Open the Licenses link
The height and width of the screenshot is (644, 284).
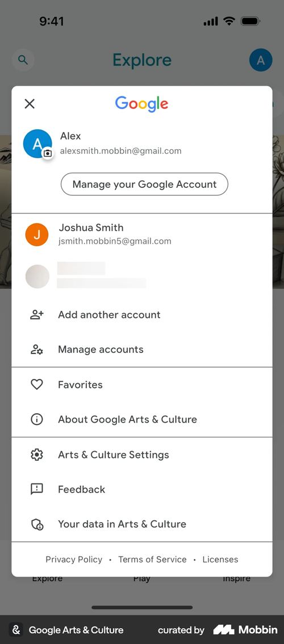[x=220, y=559]
